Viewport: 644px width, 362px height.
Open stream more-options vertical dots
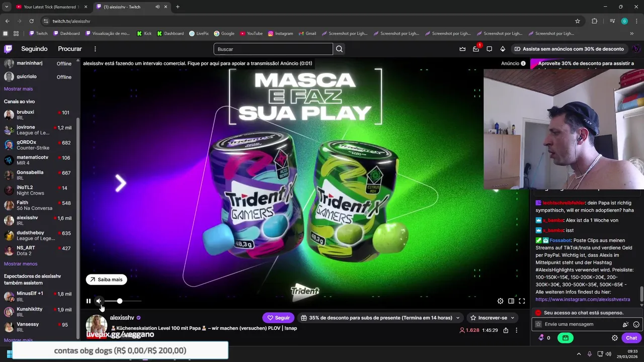click(x=516, y=330)
